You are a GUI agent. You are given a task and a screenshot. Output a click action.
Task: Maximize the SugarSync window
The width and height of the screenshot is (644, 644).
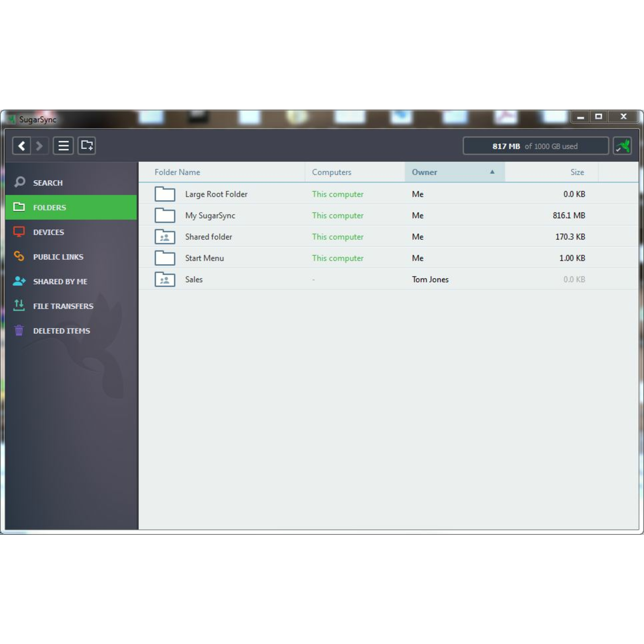(599, 117)
